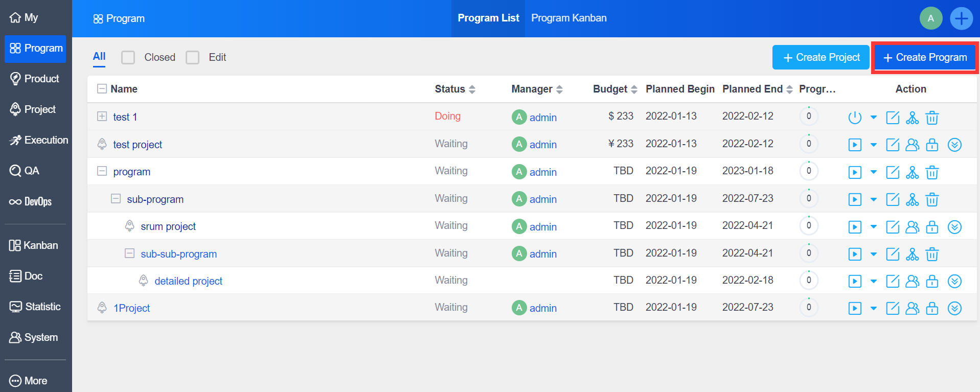Expand the test 1 program row

[x=102, y=117]
